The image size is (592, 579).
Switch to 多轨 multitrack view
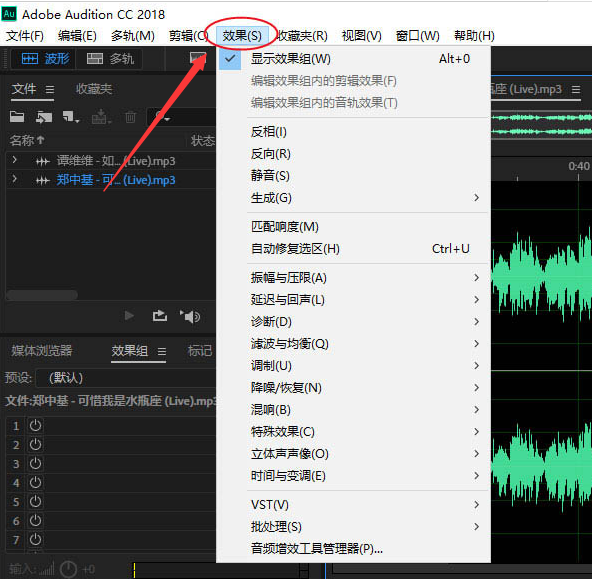pos(109,59)
